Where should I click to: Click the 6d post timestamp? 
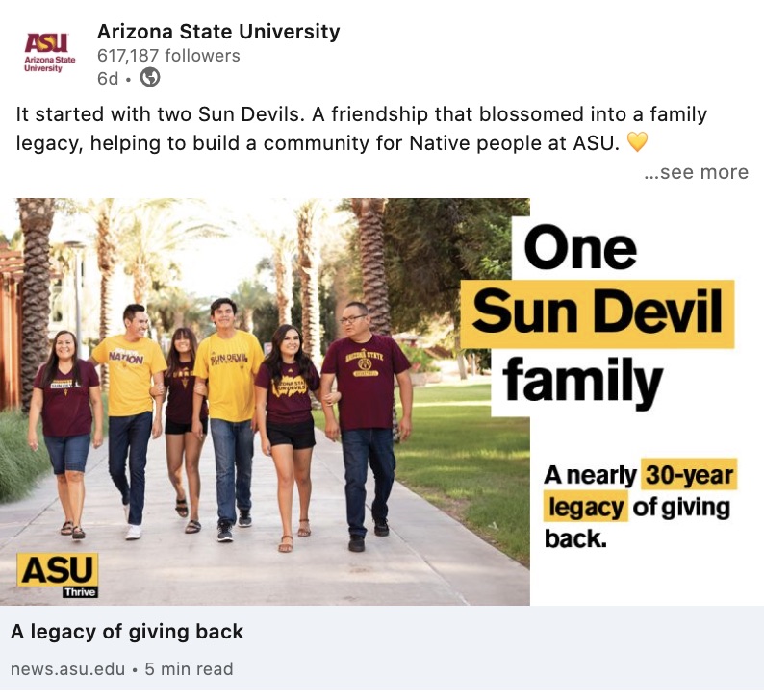tap(108, 79)
